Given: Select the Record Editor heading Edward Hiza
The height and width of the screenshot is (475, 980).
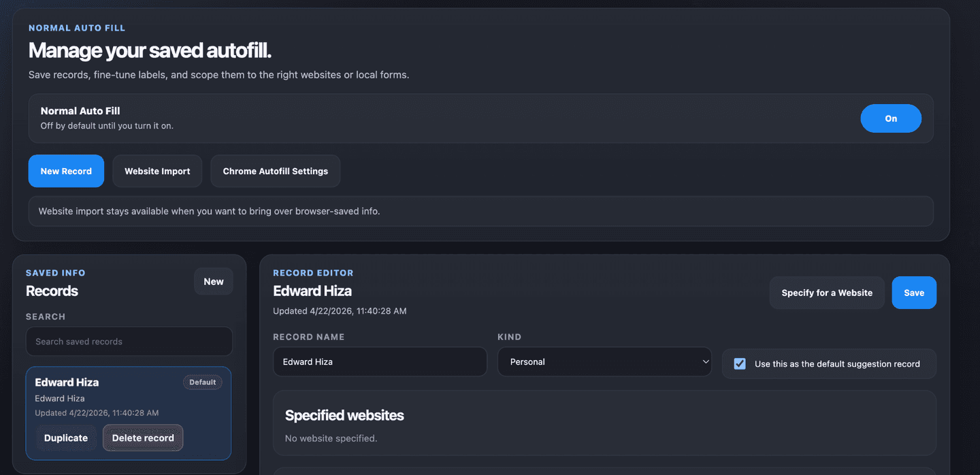Looking at the screenshot, I should (x=312, y=291).
